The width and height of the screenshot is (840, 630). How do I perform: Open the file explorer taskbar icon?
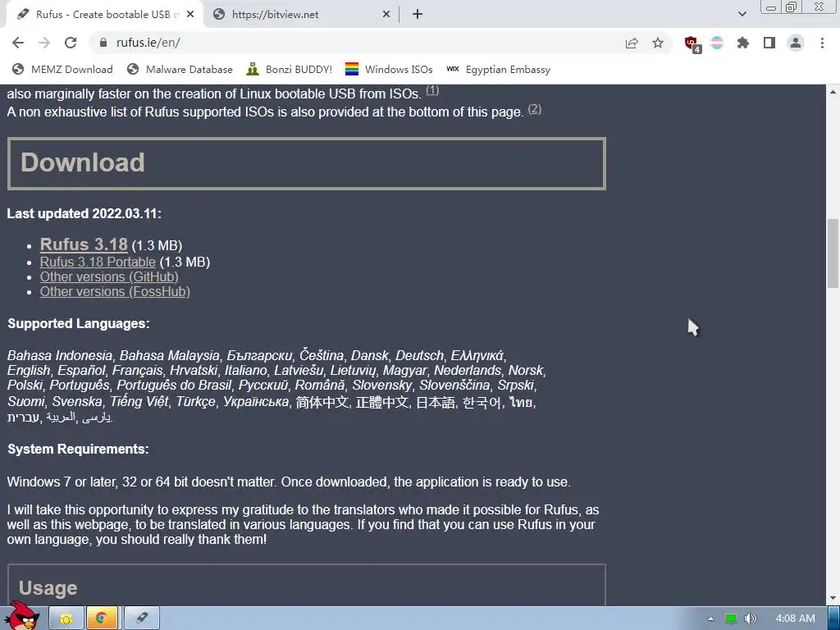(66, 619)
